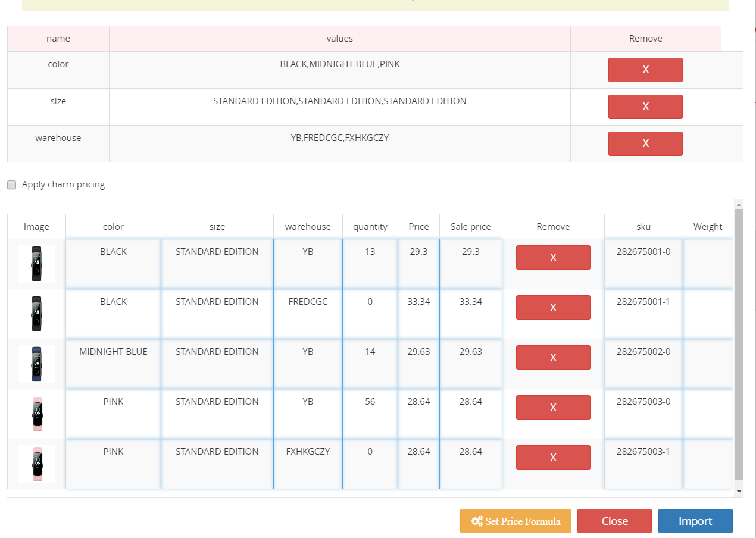Remove the PINK YB variant row
This screenshot has width=756, height=538.
553,407
